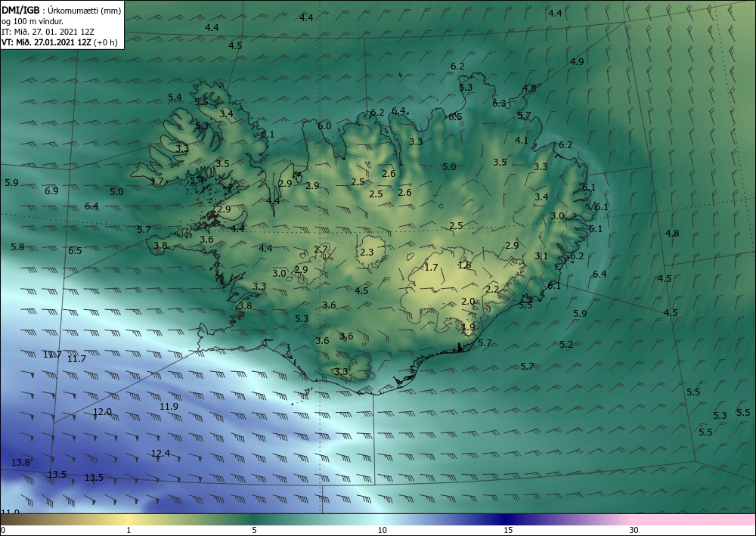Click the 13.8 value at the left edge
Screen dimensions: 756x536
click(20, 463)
